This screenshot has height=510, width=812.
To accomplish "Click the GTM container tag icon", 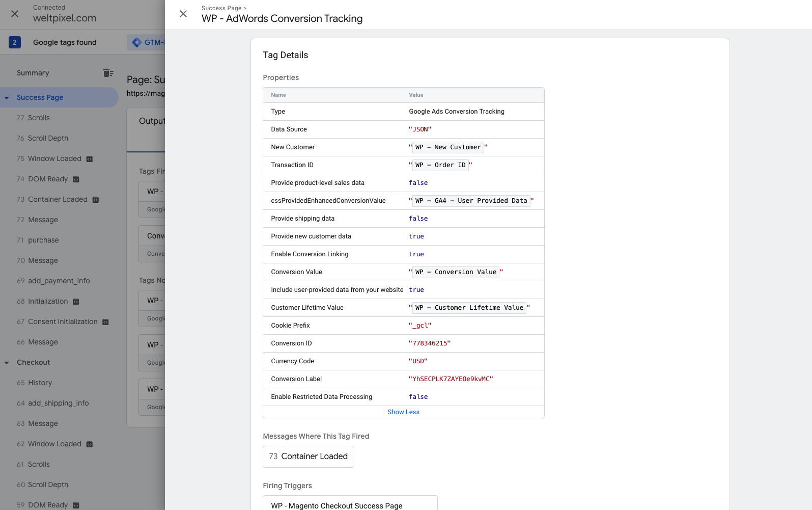I will click(136, 42).
